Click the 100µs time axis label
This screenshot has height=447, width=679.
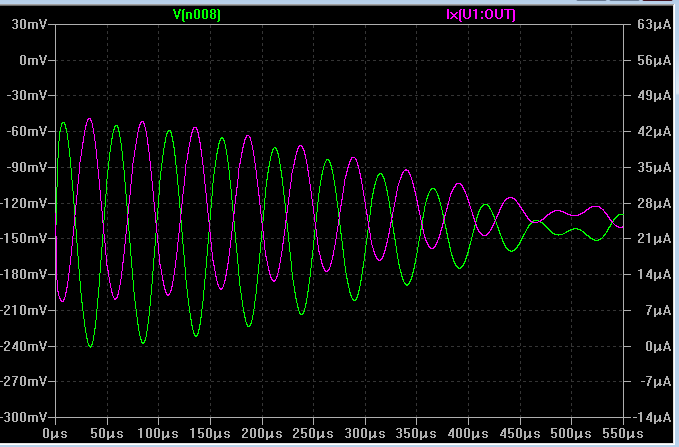(x=158, y=433)
